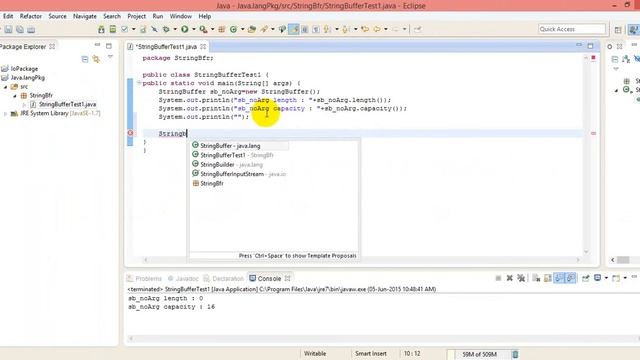Click the green Run button icon
The image size is (640, 360).
point(185,29)
